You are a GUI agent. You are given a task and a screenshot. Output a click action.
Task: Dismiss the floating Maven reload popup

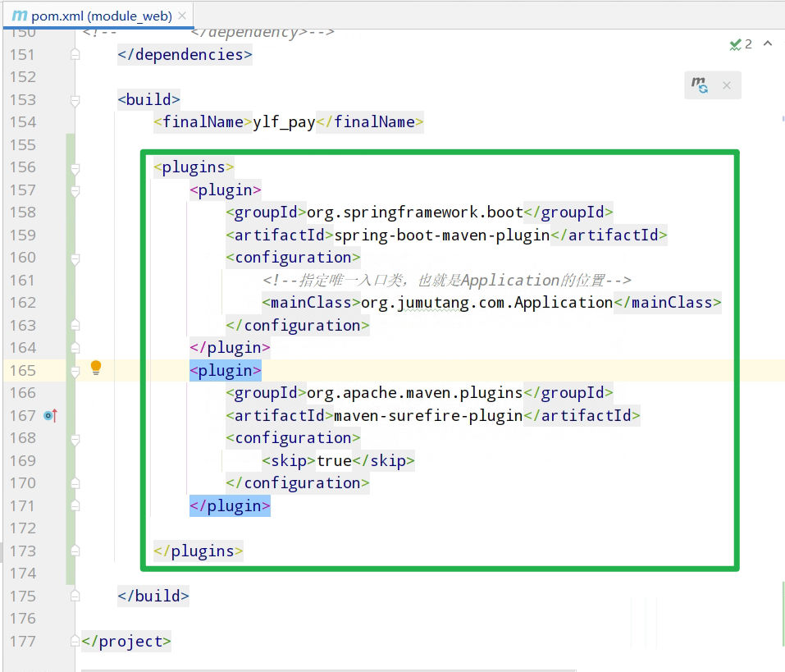pos(726,85)
